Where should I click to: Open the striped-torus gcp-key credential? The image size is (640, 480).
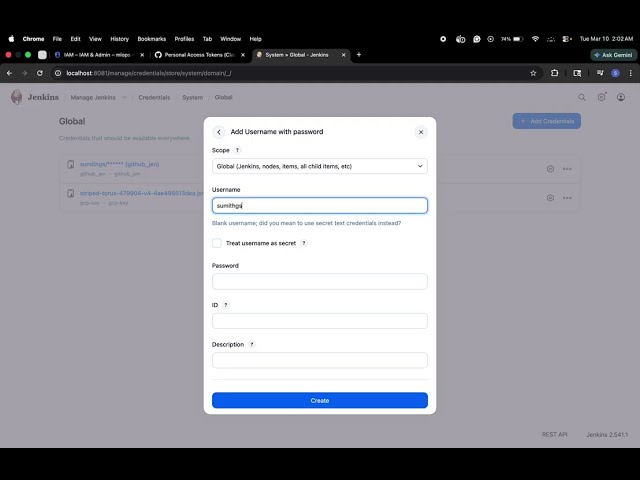pos(141,193)
